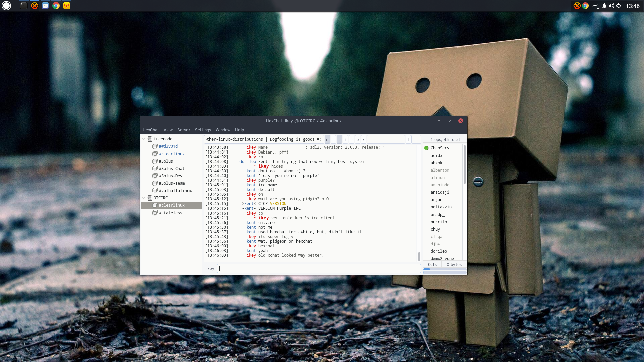The image size is (644, 362).
Task: Open the volume control indicator
Action: tap(612, 6)
